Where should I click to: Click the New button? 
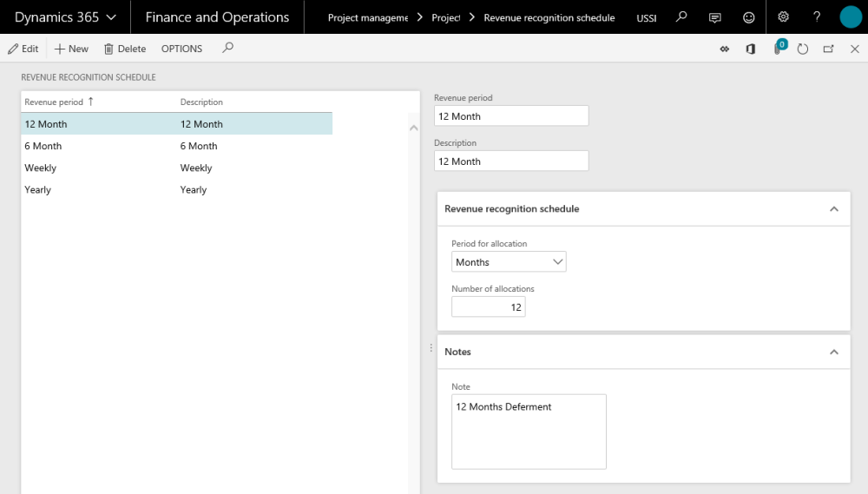(x=71, y=49)
